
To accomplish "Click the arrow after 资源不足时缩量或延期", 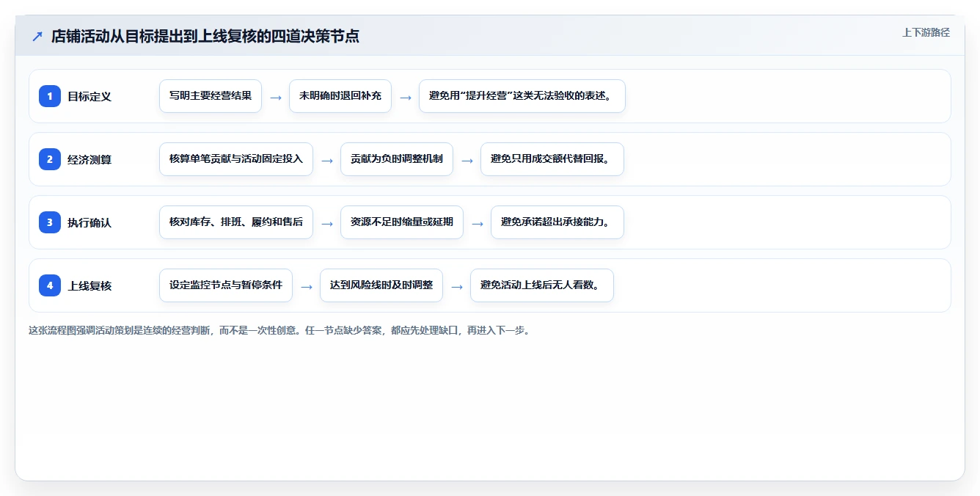I will coord(478,223).
